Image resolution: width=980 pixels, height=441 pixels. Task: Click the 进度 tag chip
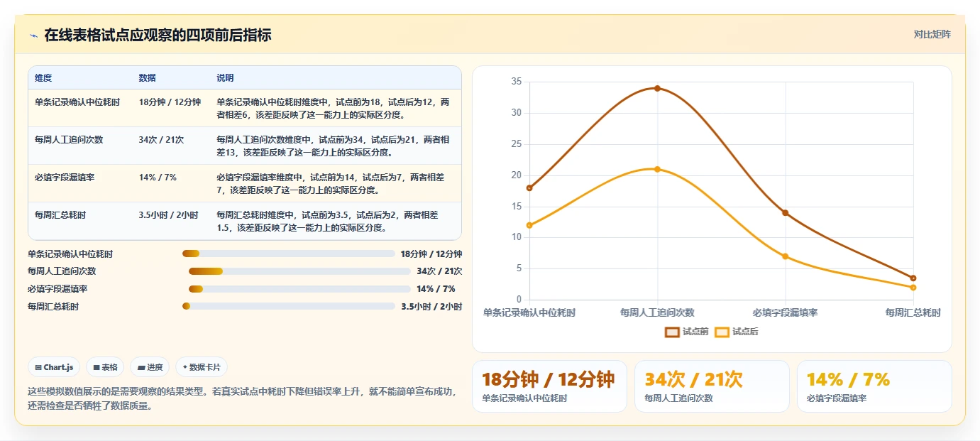tap(150, 367)
